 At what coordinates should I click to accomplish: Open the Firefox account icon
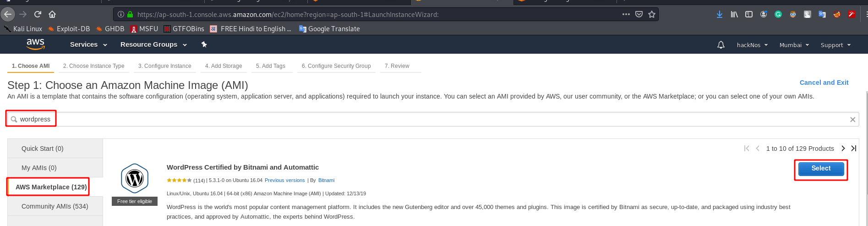coord(764,14)
